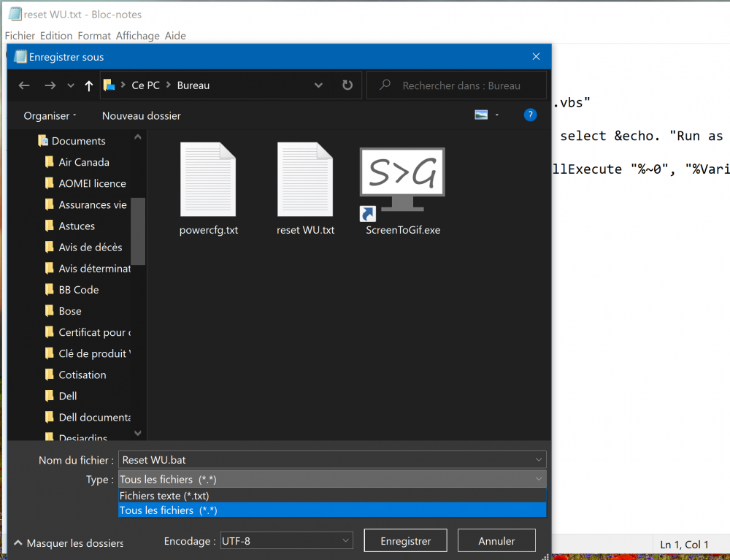Click the Enregistrer button
This screenshot has width=730, height=560.
click(x=405, y=541)
